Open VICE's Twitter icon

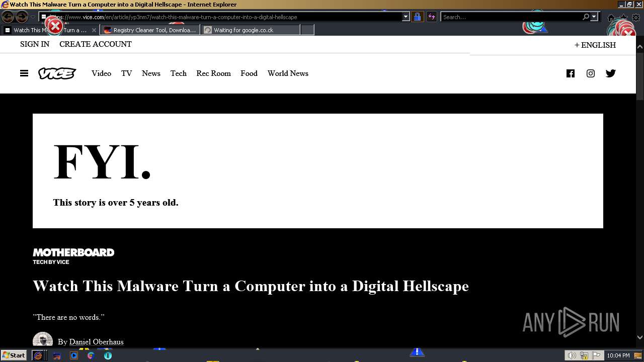point(611,73)
